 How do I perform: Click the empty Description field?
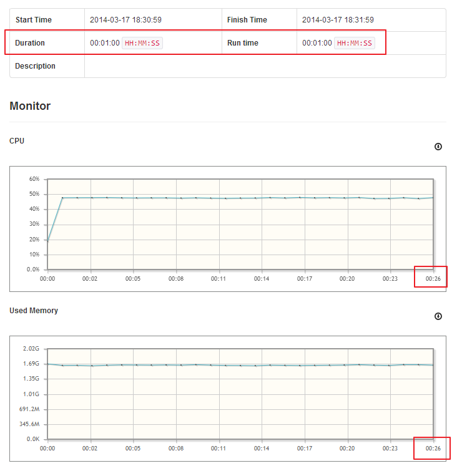pos(265,66)
